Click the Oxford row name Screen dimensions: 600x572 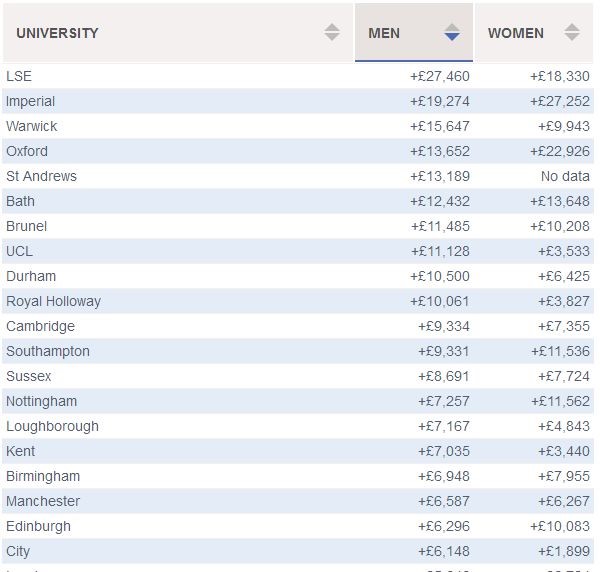click(27, 151)
